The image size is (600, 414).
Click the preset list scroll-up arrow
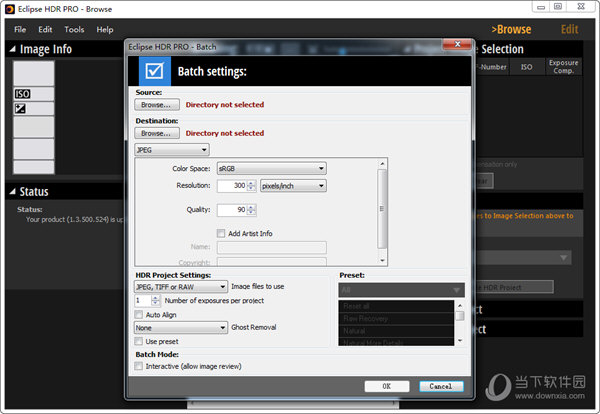coord(460,305)
